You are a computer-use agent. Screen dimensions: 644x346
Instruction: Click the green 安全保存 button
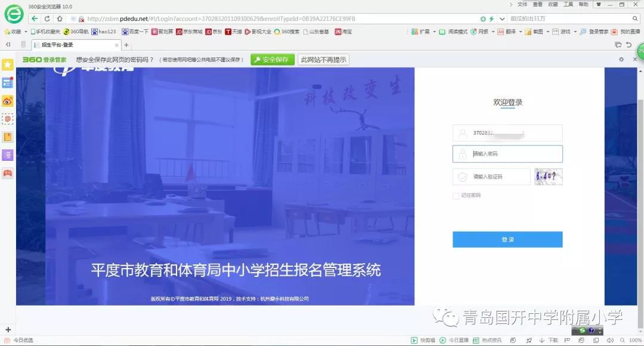[x=273, y=60]
